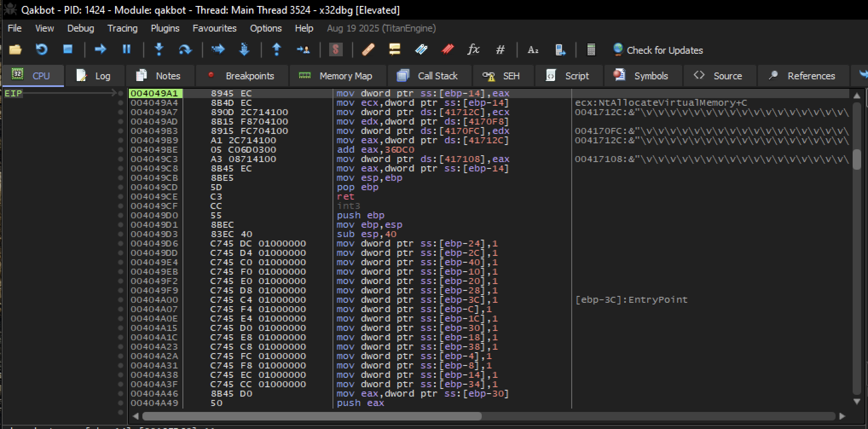The height and width of the screenshot is (429, 868).
Task: Open Variables with the hash icon
Action: pyautogui.click(x=500, y=50)
